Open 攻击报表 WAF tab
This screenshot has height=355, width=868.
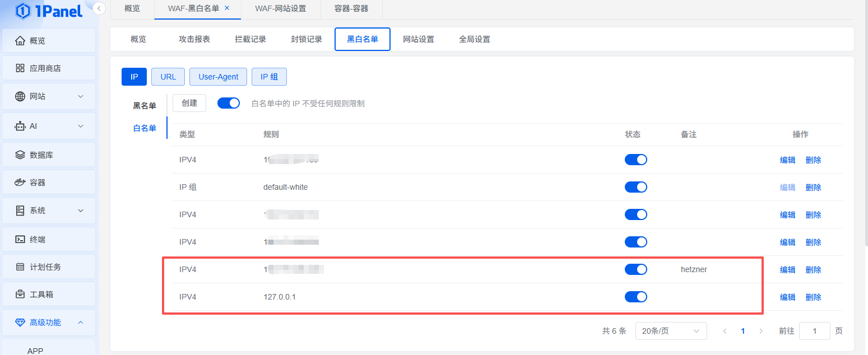(x=194, y=39)
